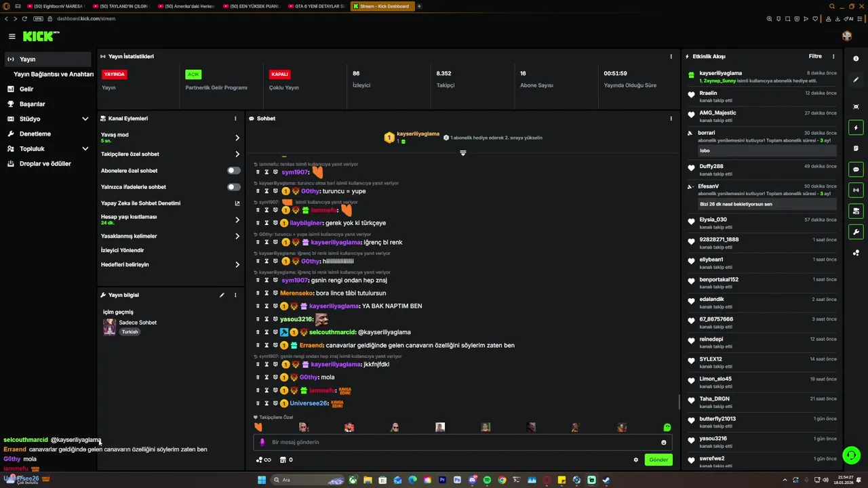Click the purple microphone icon in the chat box
The width and height of the screenshot is (868, 488).
[x=262, y=443]
